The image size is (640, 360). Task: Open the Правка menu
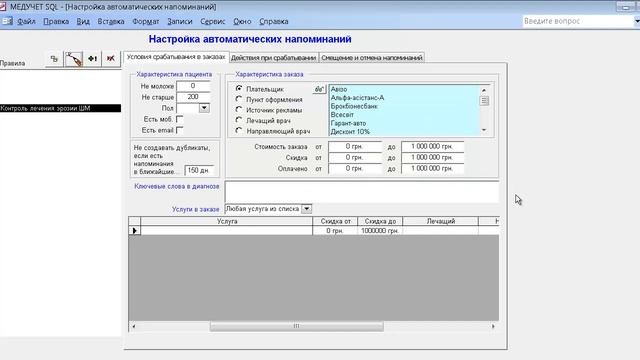[56, 21]
